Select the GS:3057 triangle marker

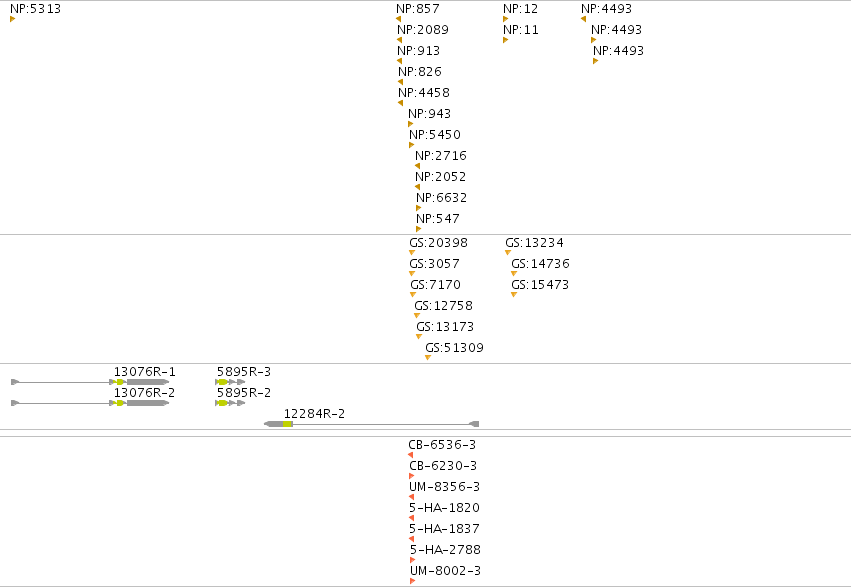coord(412,274)
